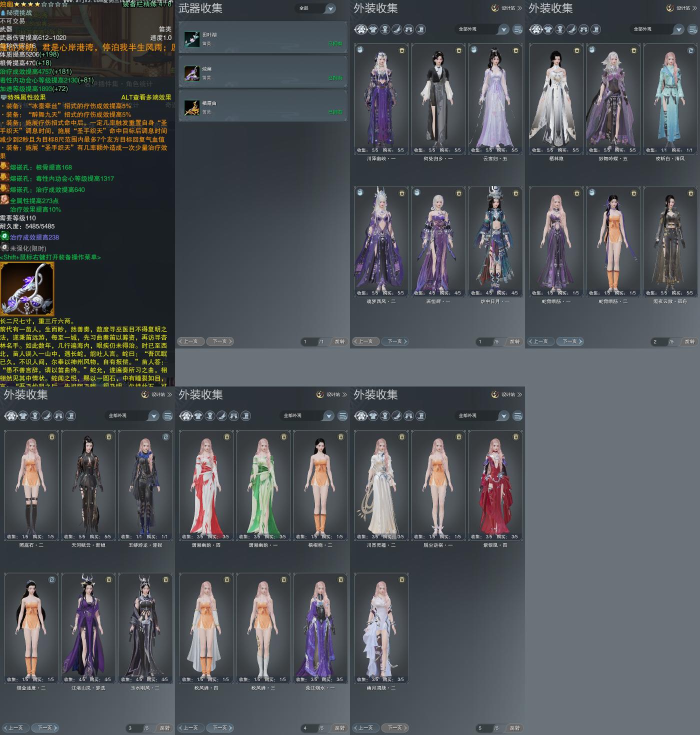Click the trash icon on 秋风满·三 card
This screenshot has height=735, width=700.
point(284,579)
